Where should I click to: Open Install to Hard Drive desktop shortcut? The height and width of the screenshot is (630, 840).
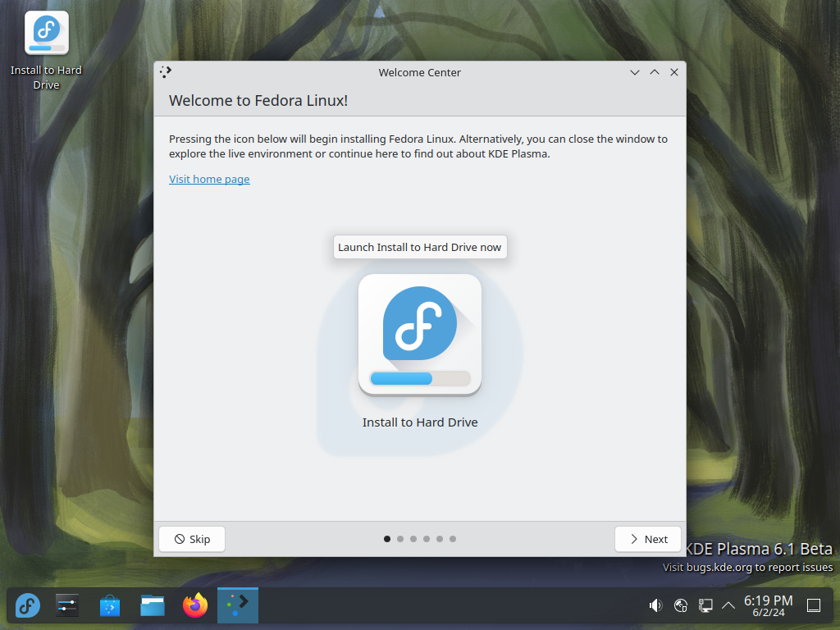point(47,52)
